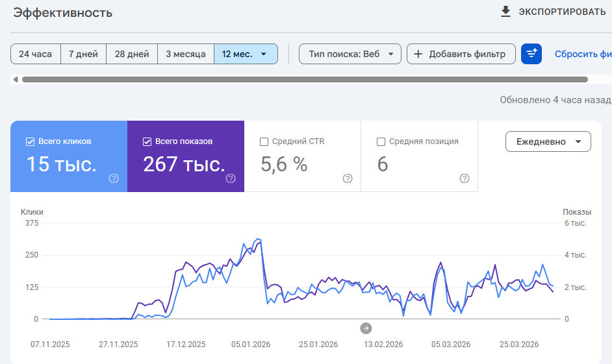The image size is (612, 364).
Task: Click help icon on Средний CTR card
Action: [x=348, y=178]
